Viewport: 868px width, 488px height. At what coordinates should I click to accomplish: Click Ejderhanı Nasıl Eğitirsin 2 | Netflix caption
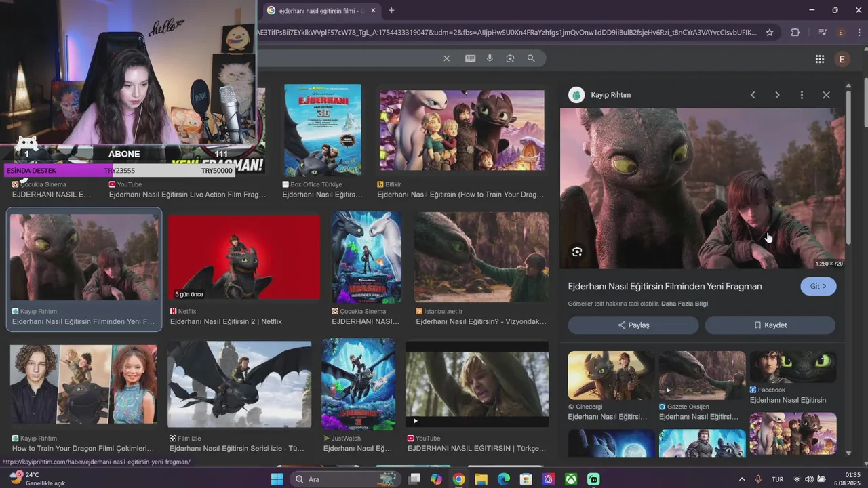[226, 321]
